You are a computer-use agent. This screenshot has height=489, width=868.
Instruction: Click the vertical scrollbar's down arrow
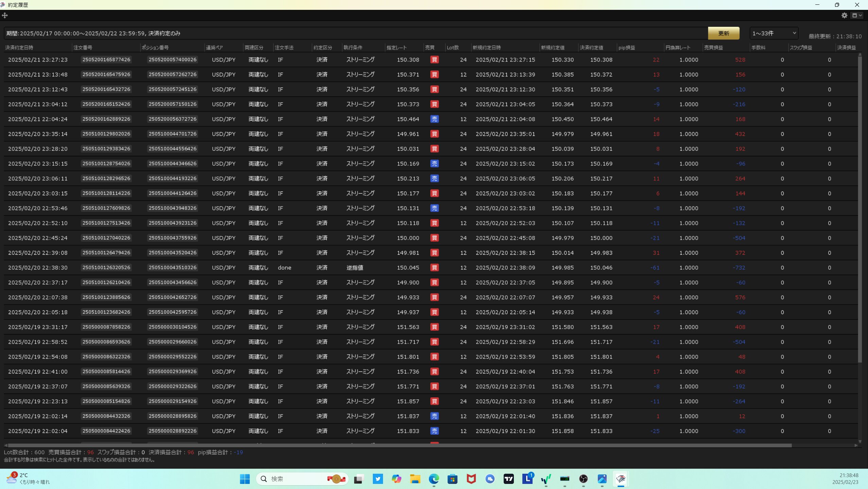coord(860,441)
